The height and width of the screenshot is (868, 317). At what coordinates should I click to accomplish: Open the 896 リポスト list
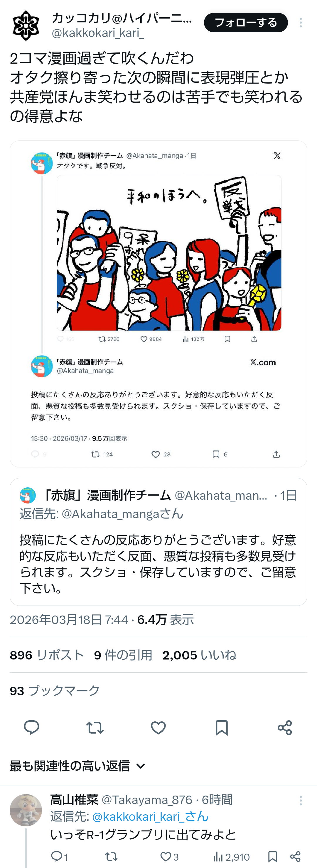click(47, 655)
